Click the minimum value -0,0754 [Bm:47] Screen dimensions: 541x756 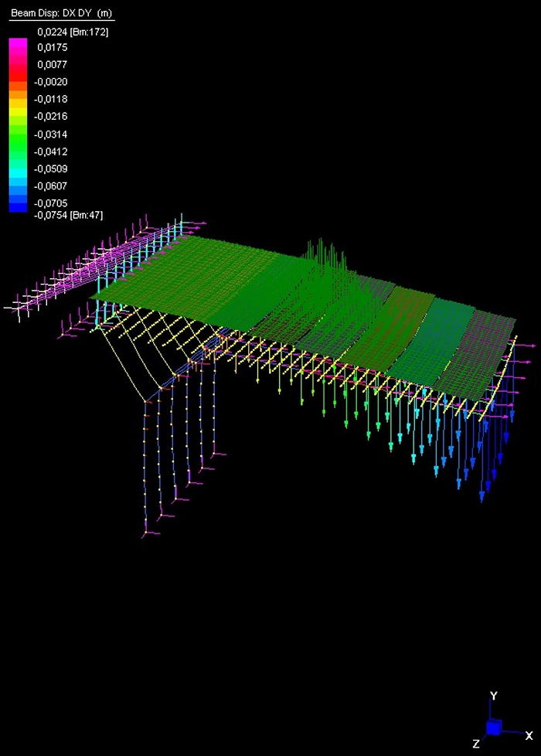pos(68,216)
